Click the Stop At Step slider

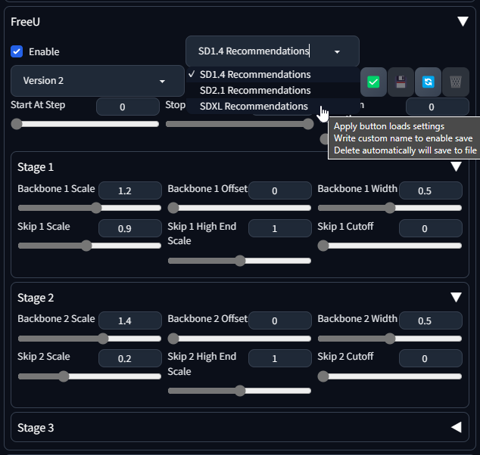click(x=240, y=124)
